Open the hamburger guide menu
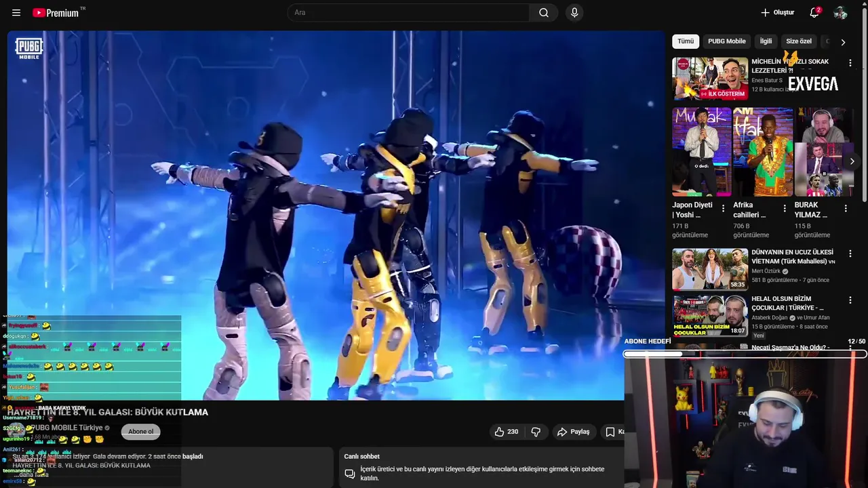 [x=16, y=13]
